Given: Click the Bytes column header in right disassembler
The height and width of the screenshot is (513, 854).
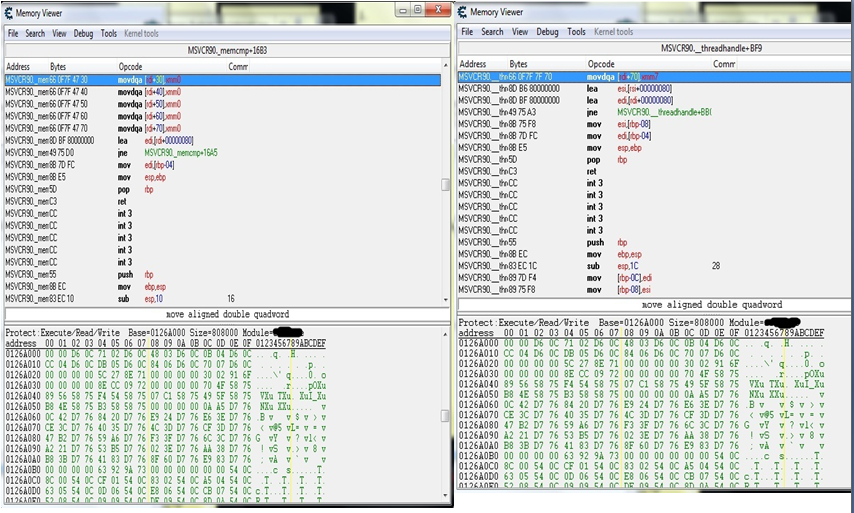Looking at the screenshot, I should [518, 64].
